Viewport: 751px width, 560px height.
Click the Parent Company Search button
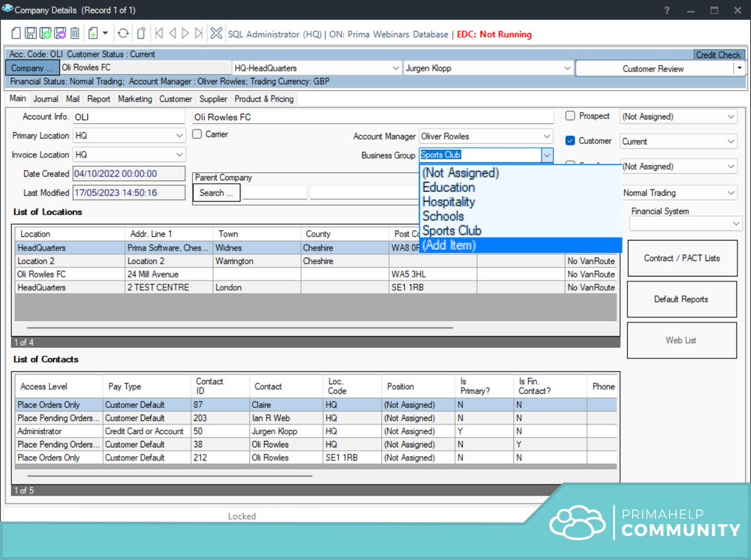(217, 193)
